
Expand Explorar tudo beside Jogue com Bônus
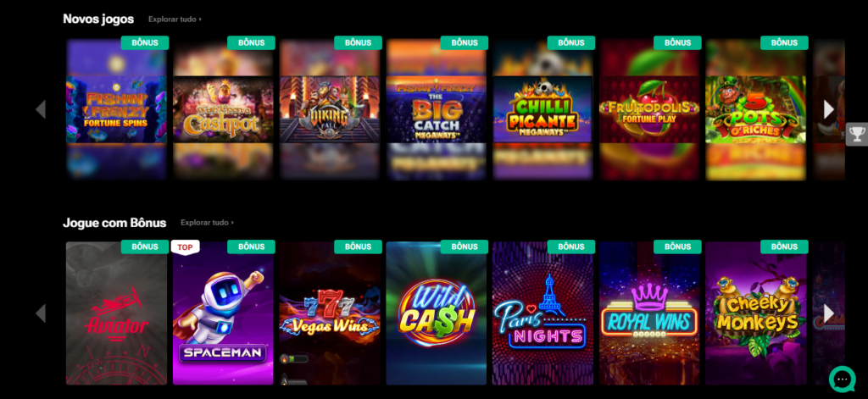click(x=207, y=223)
